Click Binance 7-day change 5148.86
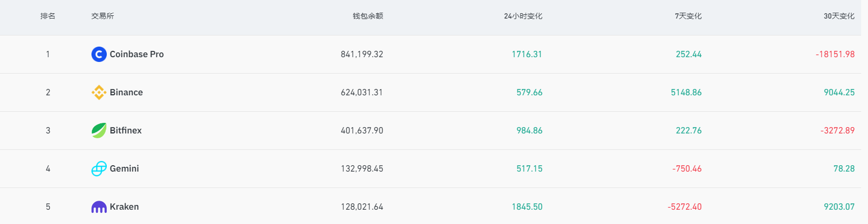Viewport: 868px width, 224px height. [x=686, y=92]
